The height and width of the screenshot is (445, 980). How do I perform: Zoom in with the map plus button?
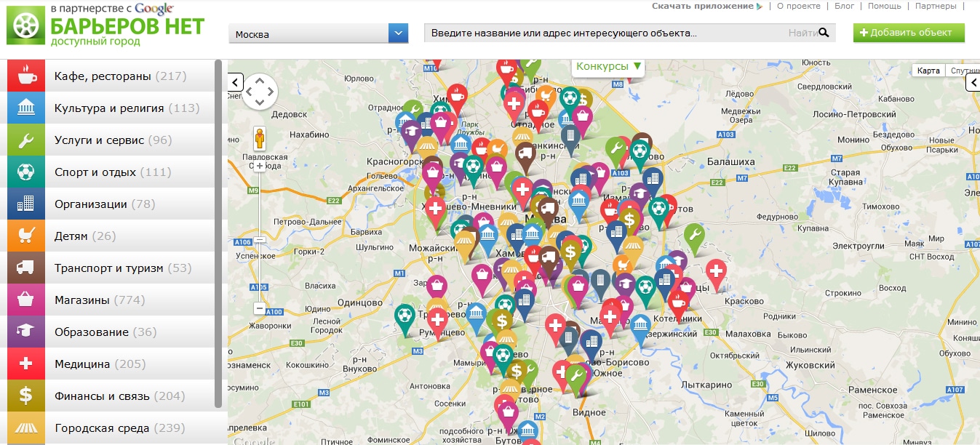(x=260, y=167)
